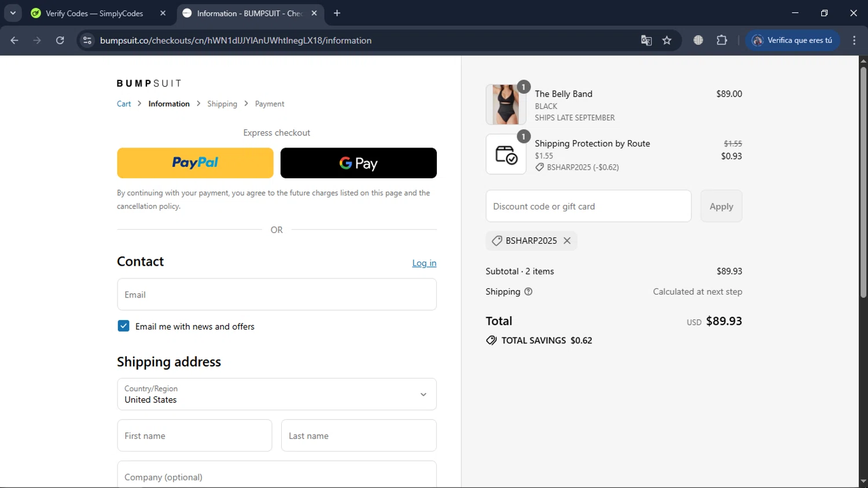Screen dimensions: 868x488
Task: Click the Total price $89.93
Action: point(724,321)
